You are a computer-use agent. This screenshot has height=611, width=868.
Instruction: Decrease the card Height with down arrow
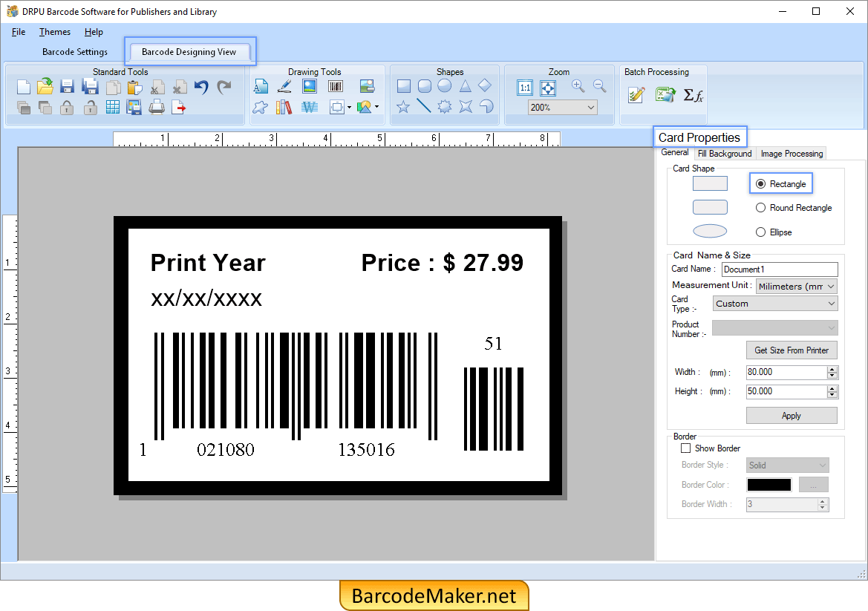[x=832, y=395]
